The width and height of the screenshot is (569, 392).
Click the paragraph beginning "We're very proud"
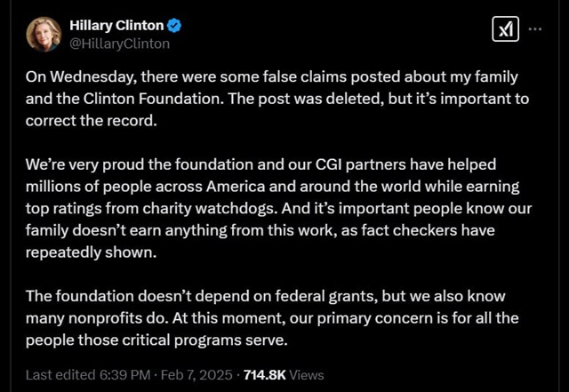point(278,208)
